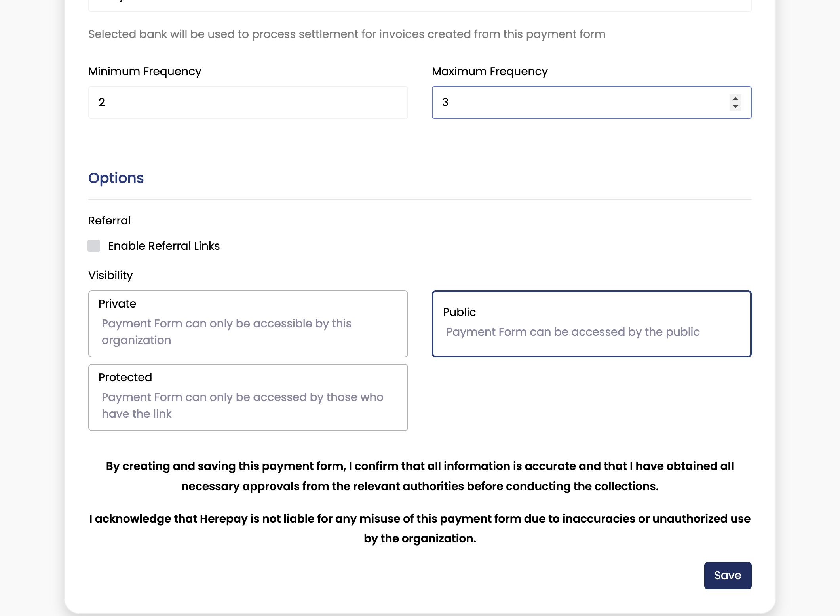
Task: Click the Maximum Frequency label
Action: point(490,71)
